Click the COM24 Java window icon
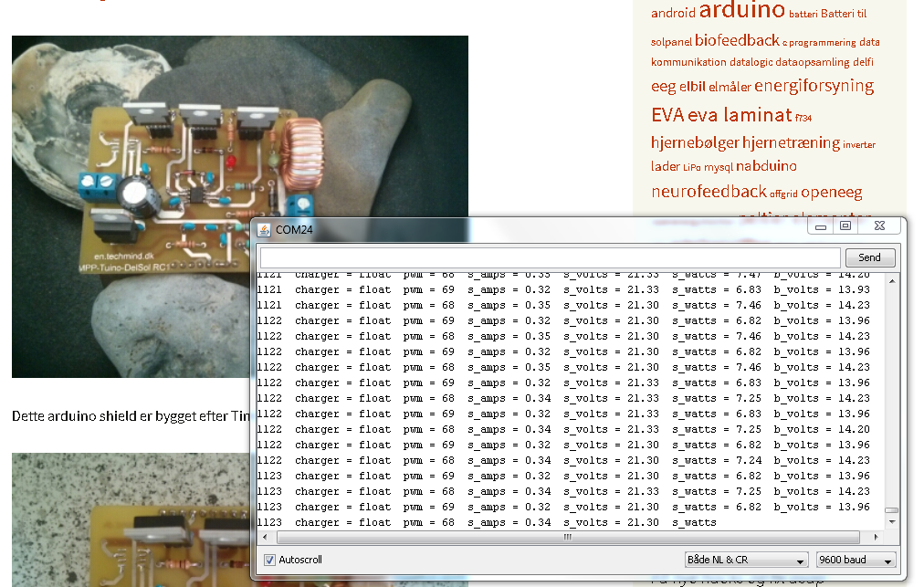The height and width of the screenshot is (587, 924). [x=264, y=230]
